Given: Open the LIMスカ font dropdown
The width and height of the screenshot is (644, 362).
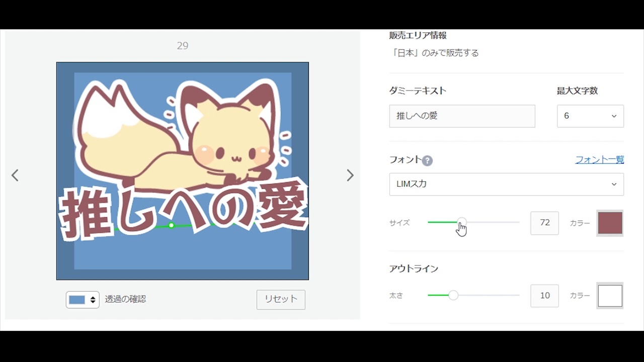Looking at the screenshot, I should click(506, 184).
